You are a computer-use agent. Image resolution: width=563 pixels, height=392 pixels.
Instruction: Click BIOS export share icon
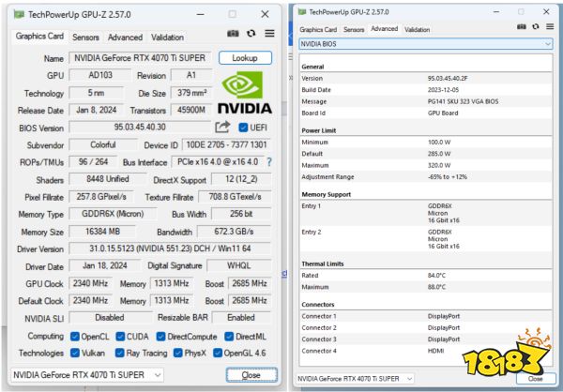[222, 127]
